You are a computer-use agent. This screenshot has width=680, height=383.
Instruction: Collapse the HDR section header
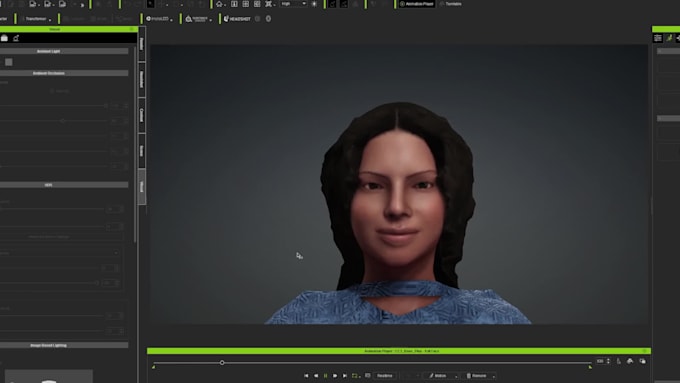(x=64, y=185)
